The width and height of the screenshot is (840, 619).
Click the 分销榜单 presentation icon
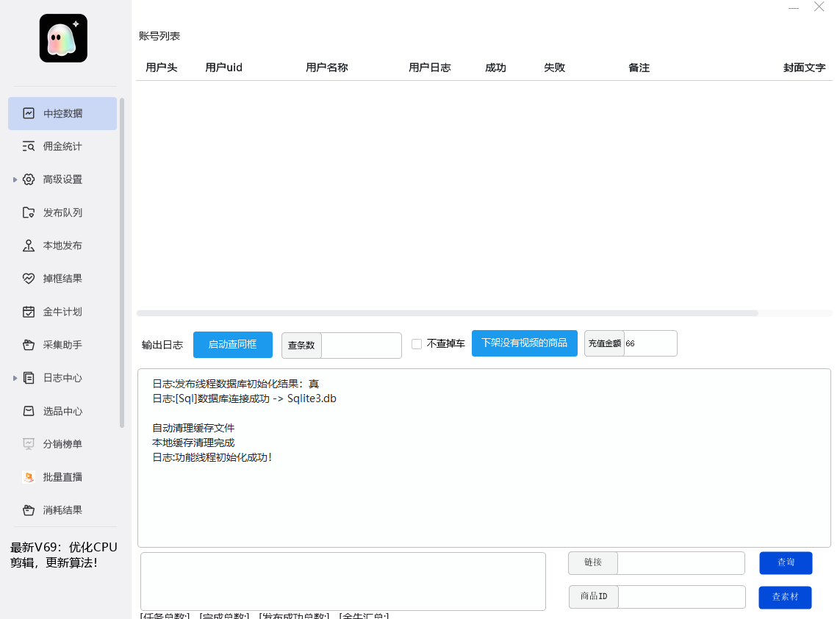click(29, 444)
